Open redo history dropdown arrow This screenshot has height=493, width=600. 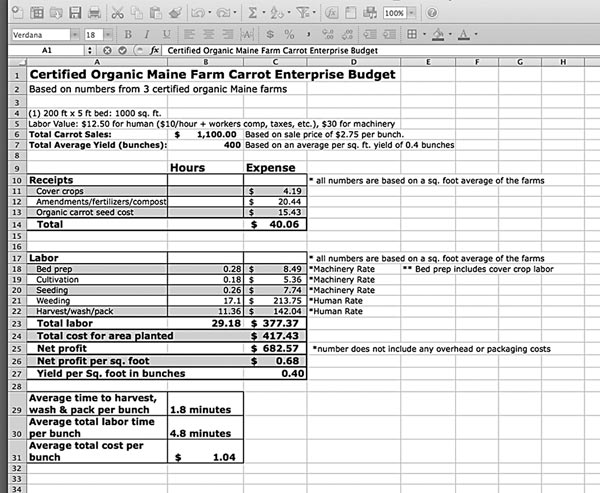point(235,13)
